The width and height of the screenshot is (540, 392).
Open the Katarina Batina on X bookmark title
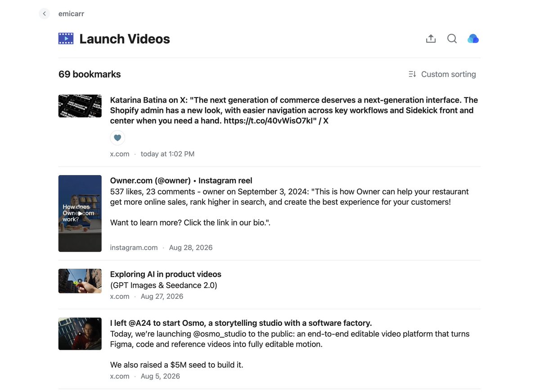(294, 110)
